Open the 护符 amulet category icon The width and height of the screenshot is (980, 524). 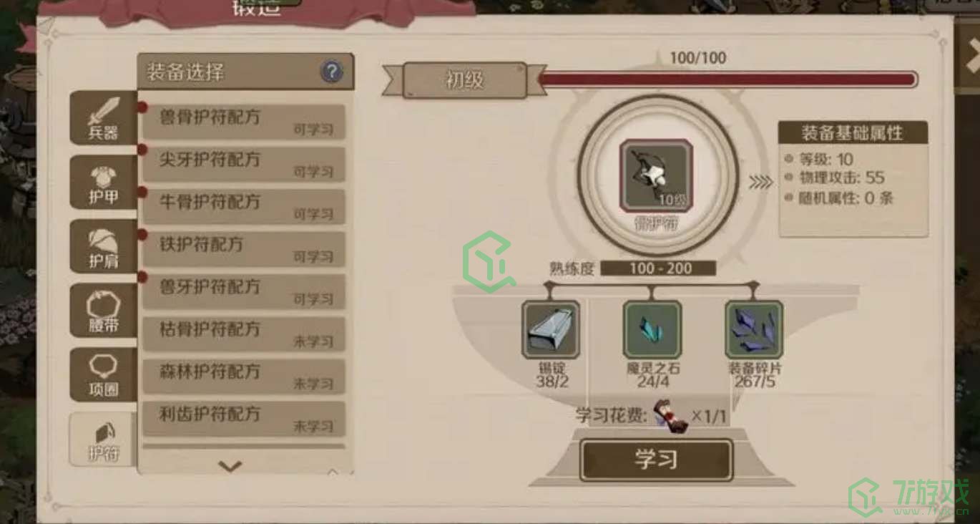[103, 439]
